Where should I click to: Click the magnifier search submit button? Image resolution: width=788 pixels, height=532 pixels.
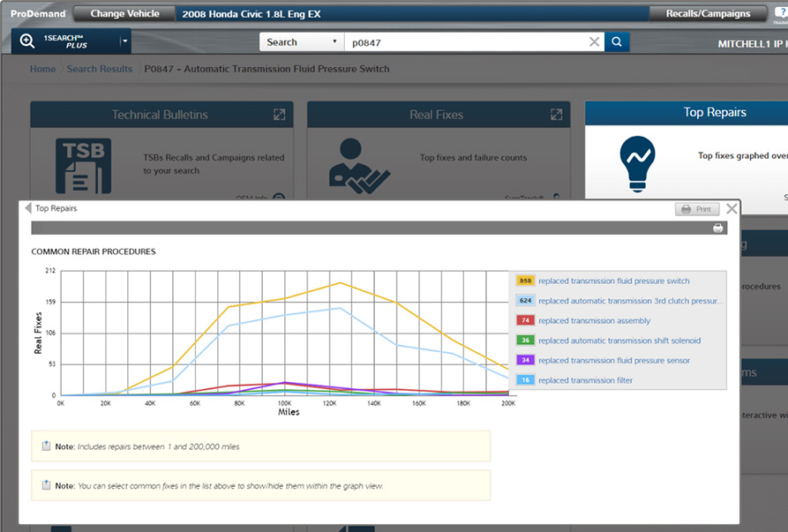(617, 41)
